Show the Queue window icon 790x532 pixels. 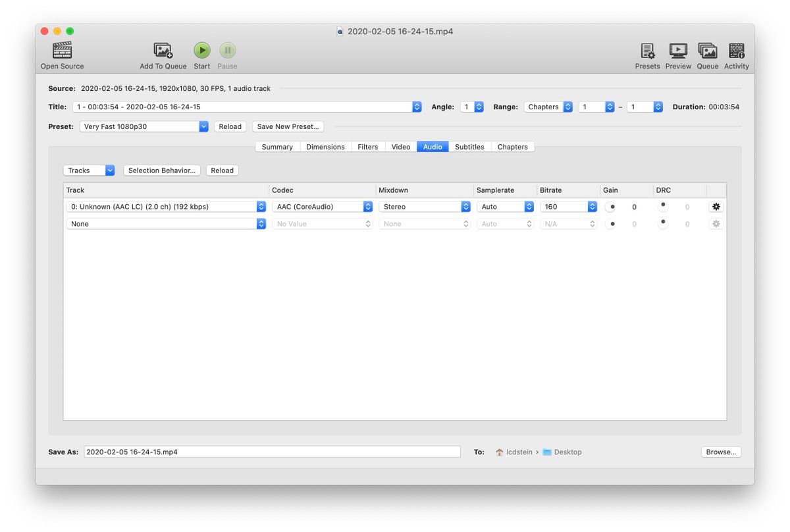coord(707,51)
